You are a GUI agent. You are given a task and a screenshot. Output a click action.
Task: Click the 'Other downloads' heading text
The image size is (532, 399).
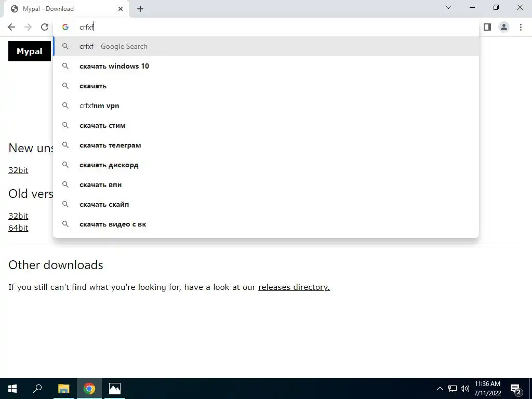click(56, 265)
